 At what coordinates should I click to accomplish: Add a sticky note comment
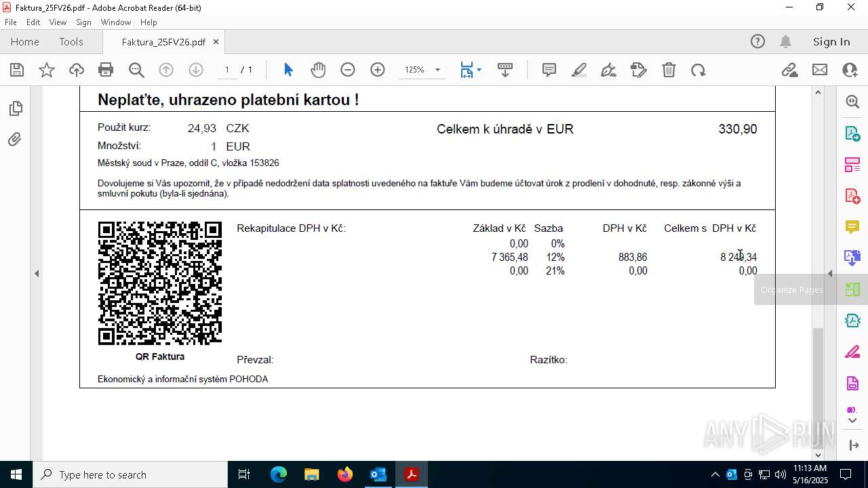tap(549, 70)
